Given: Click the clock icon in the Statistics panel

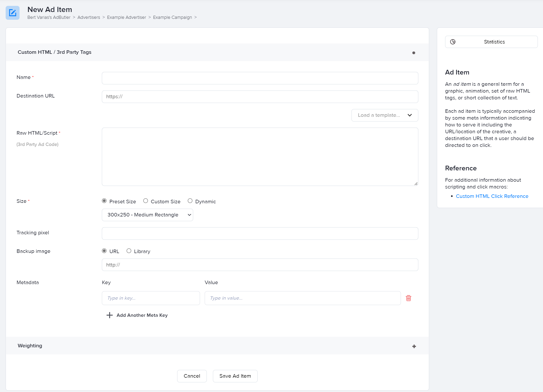Looking at the screenshot, I should coord(452,42).
